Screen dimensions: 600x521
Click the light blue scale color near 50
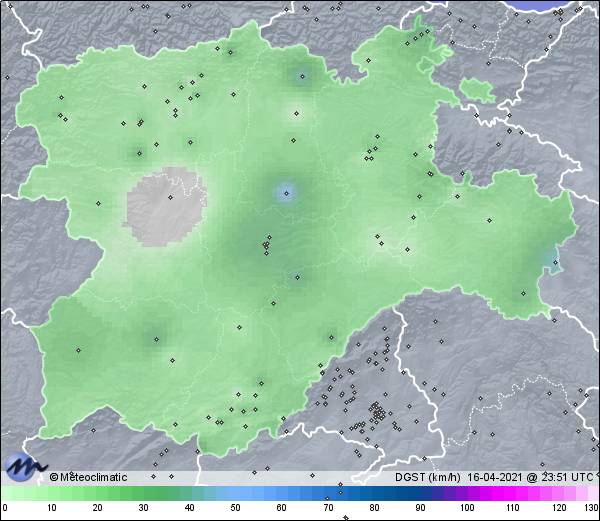235,493
